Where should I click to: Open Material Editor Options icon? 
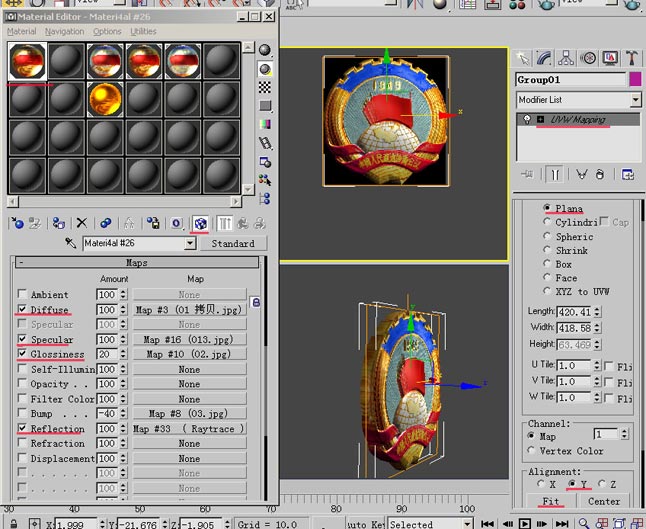265,162
